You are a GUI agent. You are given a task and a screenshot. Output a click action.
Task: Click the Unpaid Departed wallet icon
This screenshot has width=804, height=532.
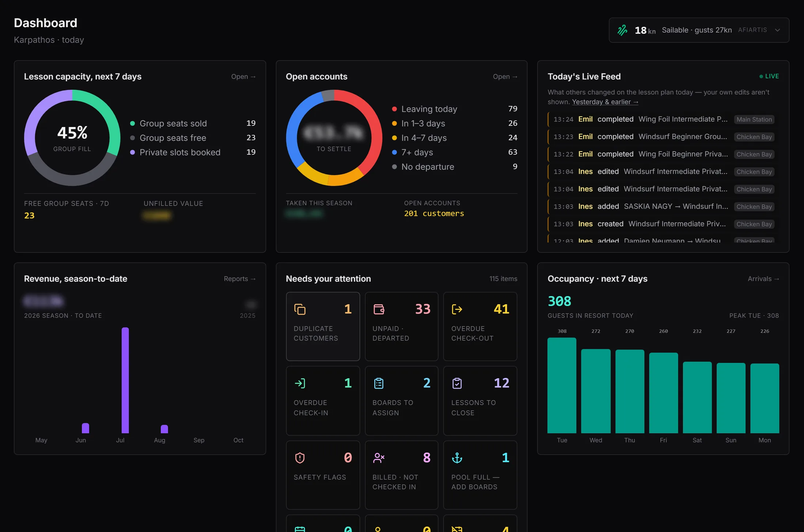[379, 309]
